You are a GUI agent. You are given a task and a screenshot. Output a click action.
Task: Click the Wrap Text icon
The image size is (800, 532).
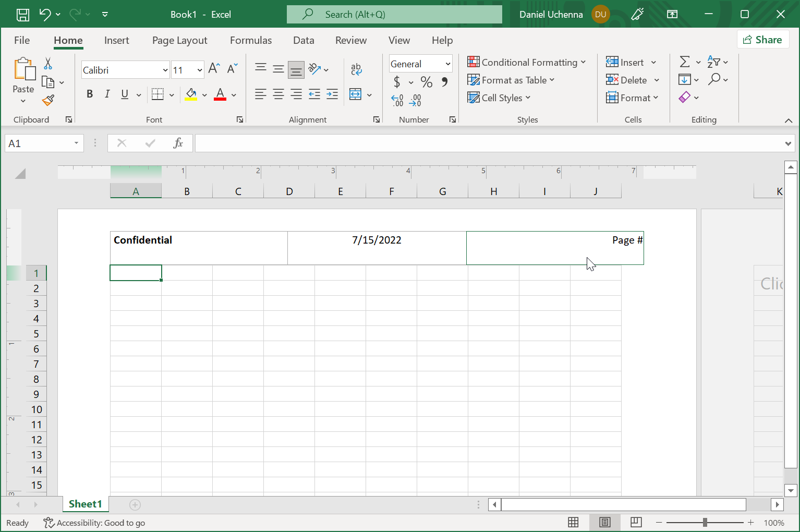coord(356,69)
